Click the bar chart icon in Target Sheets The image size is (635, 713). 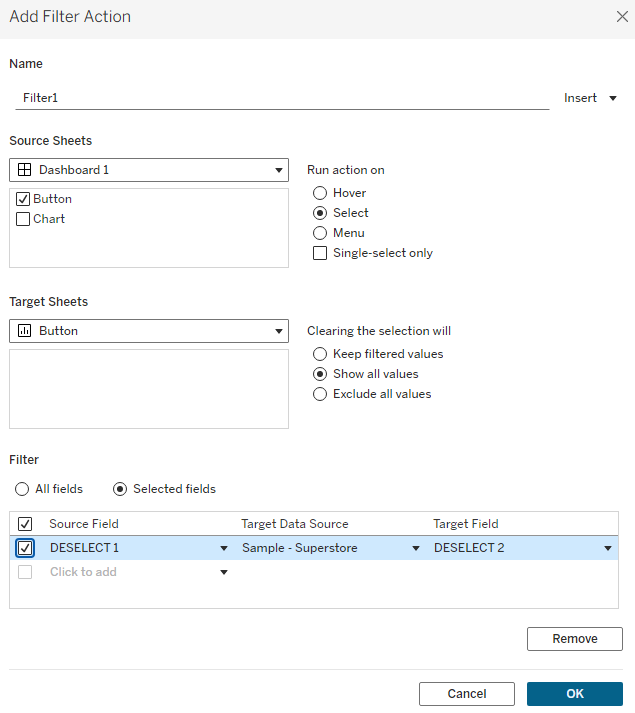pyautogui.click(x=24, y=331)
